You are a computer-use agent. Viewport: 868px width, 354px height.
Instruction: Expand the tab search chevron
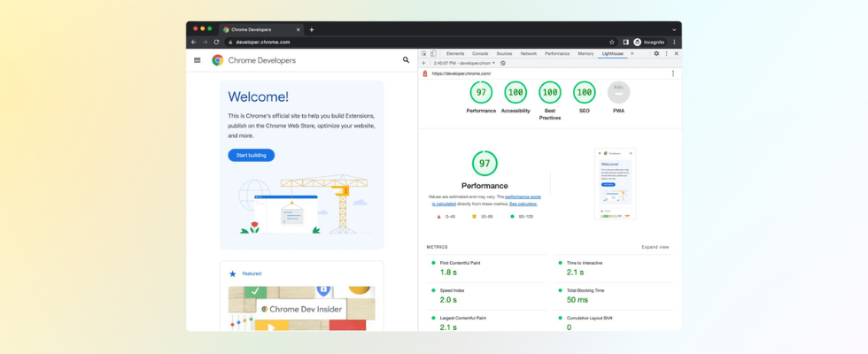pos(674,30)
